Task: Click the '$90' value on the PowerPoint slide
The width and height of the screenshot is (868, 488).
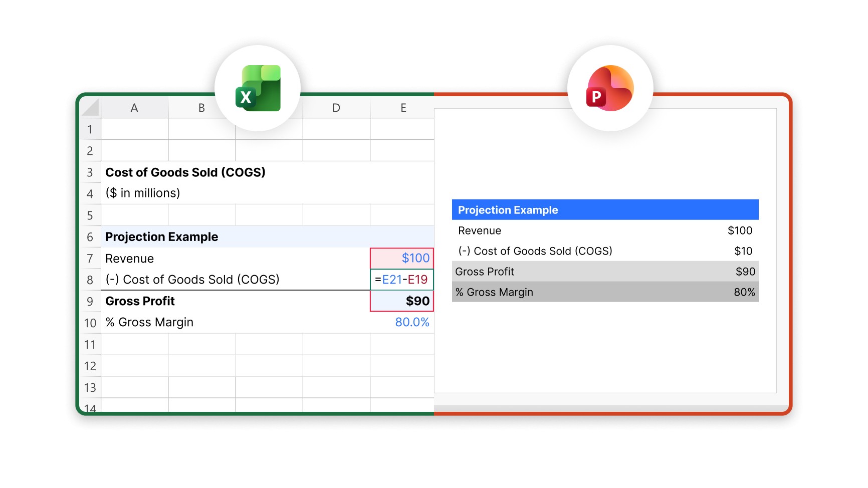Action: point(745,272)
